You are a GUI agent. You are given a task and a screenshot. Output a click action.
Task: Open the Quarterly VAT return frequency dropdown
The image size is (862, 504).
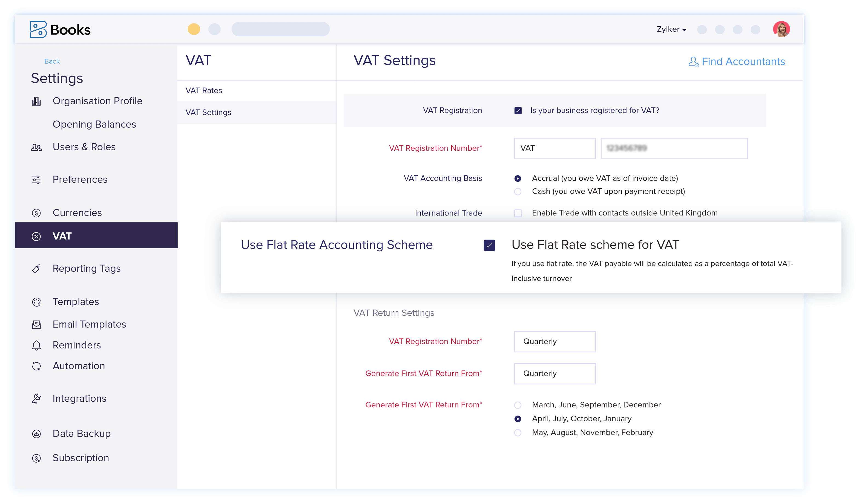554,341
